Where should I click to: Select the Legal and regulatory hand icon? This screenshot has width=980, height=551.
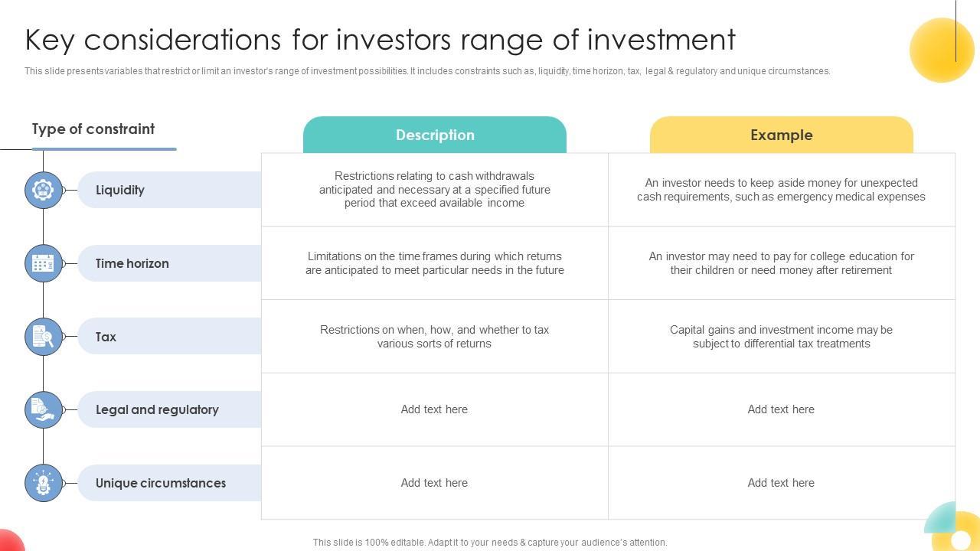(x=44, y=409)
